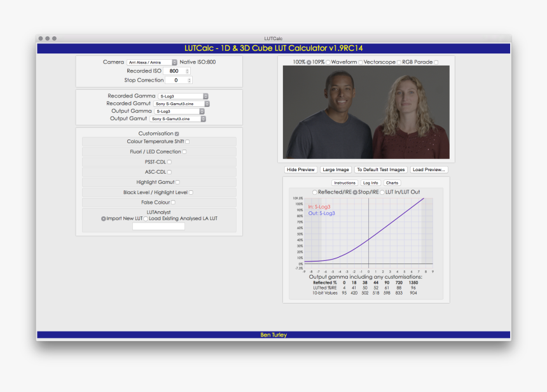Viewport: 547px width, 392px height.
Task: Open the Output Gamut dropdown
Action: coord(178,118)
